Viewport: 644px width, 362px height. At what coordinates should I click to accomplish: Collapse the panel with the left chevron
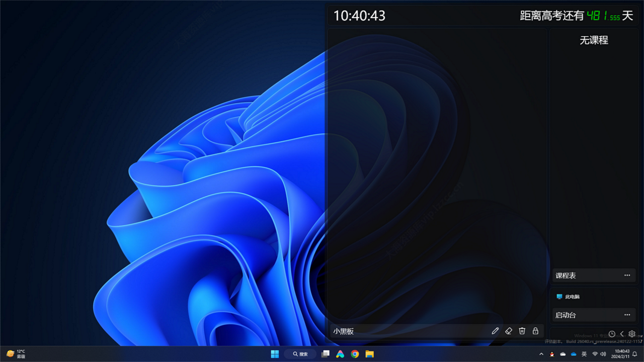(x=622, y=334)
